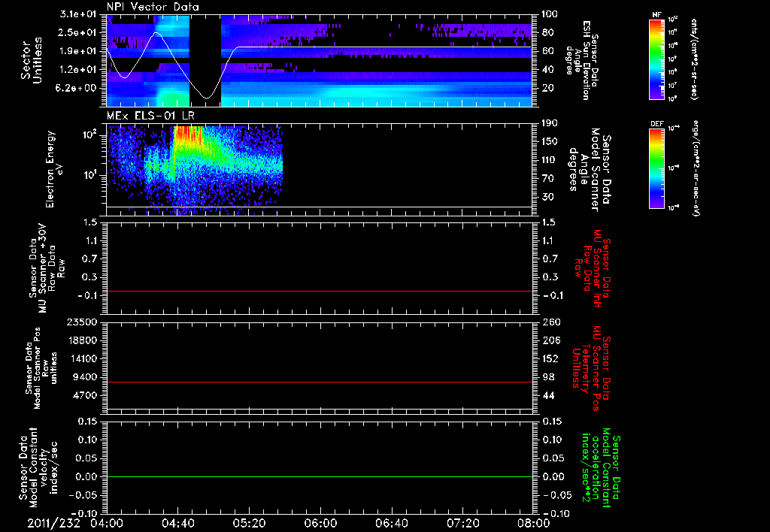The image size is (770, 532).
Task: Click the 14100 scanner position tick label
Action: click(x=83, y=358)
